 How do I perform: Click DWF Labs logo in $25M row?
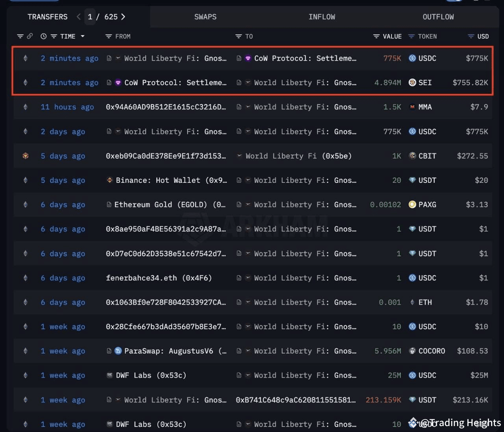pyautogui.click(x=109, y=375)
